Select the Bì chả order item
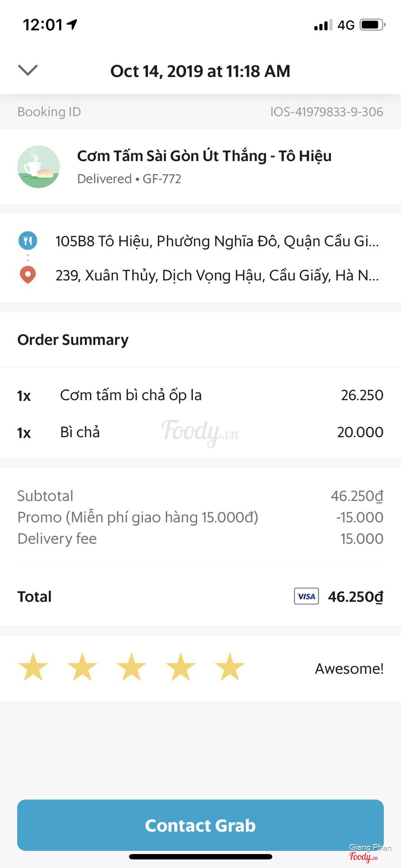The image size is (401, 868). pos(80,432)
